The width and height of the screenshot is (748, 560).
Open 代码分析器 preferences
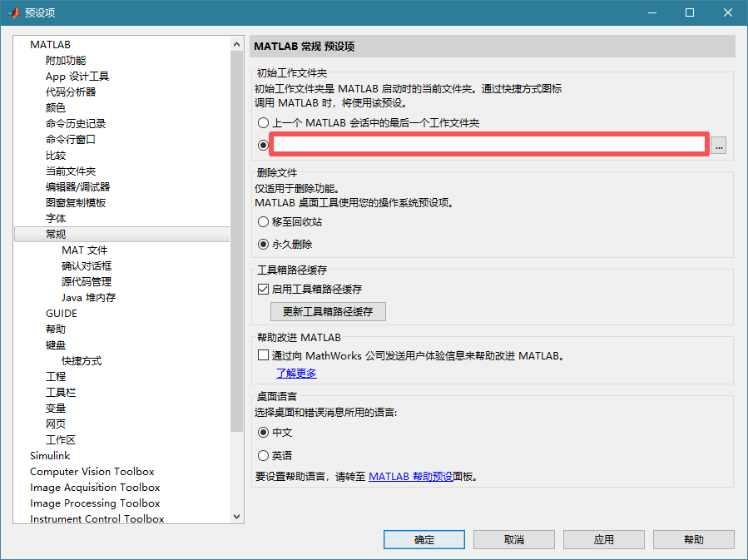click(71, 92)
